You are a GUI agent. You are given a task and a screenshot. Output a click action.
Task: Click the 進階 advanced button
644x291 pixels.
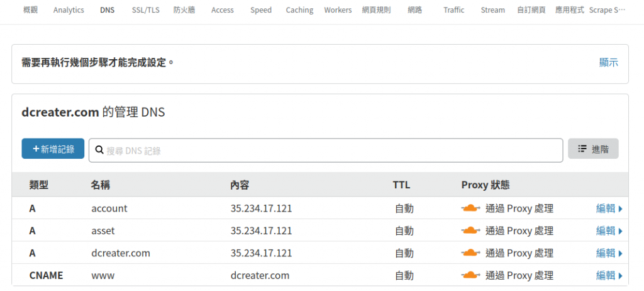pos(593,149)
